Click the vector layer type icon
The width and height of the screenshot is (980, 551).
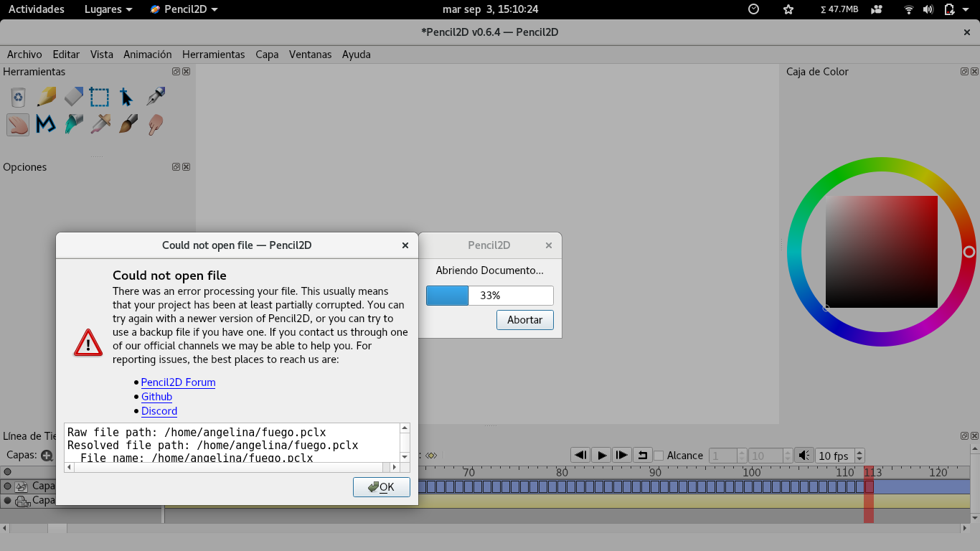tap(22, 486)
